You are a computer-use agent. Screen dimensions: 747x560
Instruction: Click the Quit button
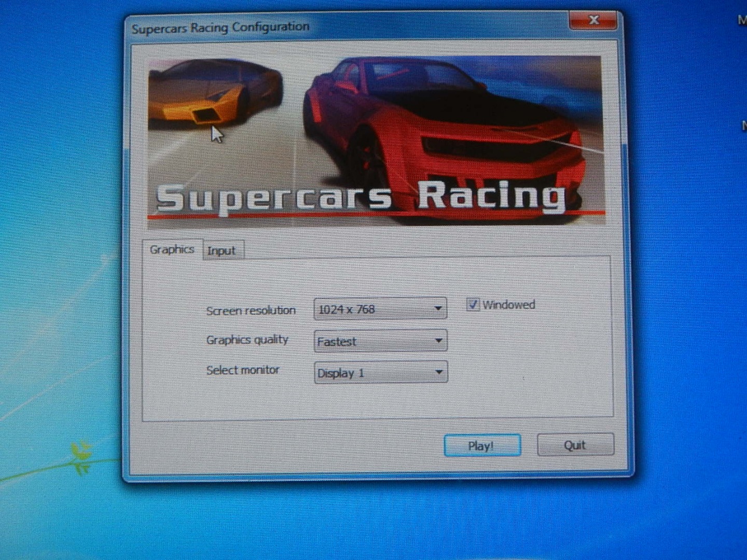pyautogui.click(x=575, y=445)
